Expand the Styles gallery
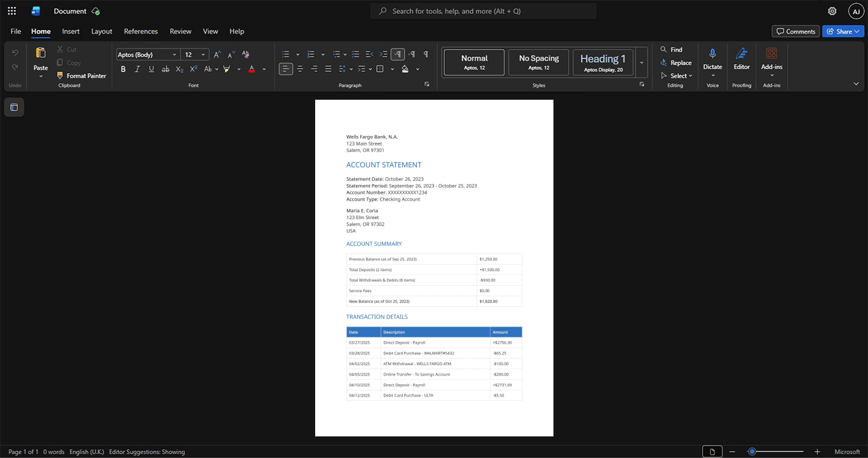This screenshot has width=868, height=458. pyautogui.click(x=642, y=62)
